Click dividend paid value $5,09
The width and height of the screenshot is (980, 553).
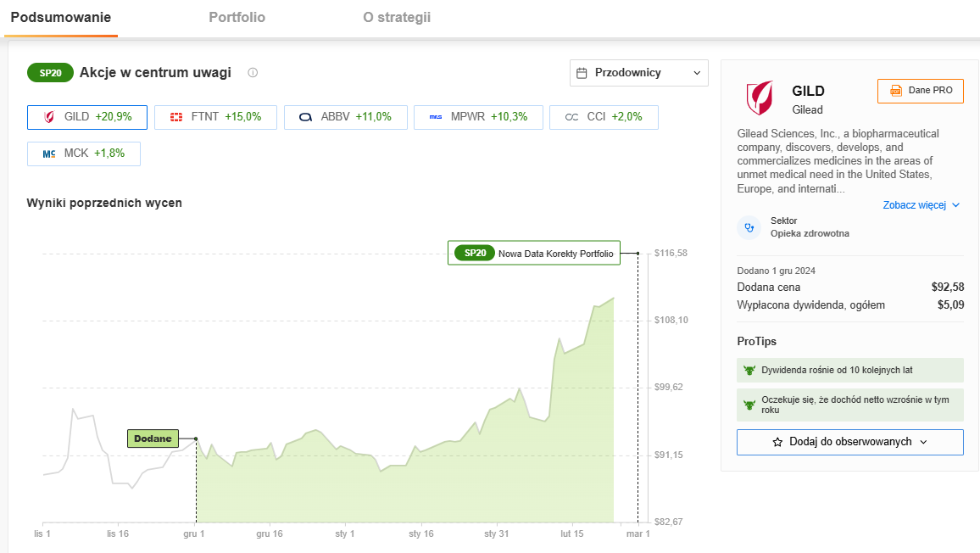[x=950, y=305]
